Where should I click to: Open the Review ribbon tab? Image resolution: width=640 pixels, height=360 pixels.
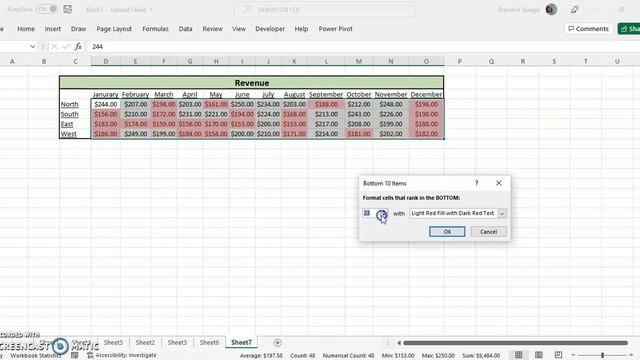click(x=212, y=29)
